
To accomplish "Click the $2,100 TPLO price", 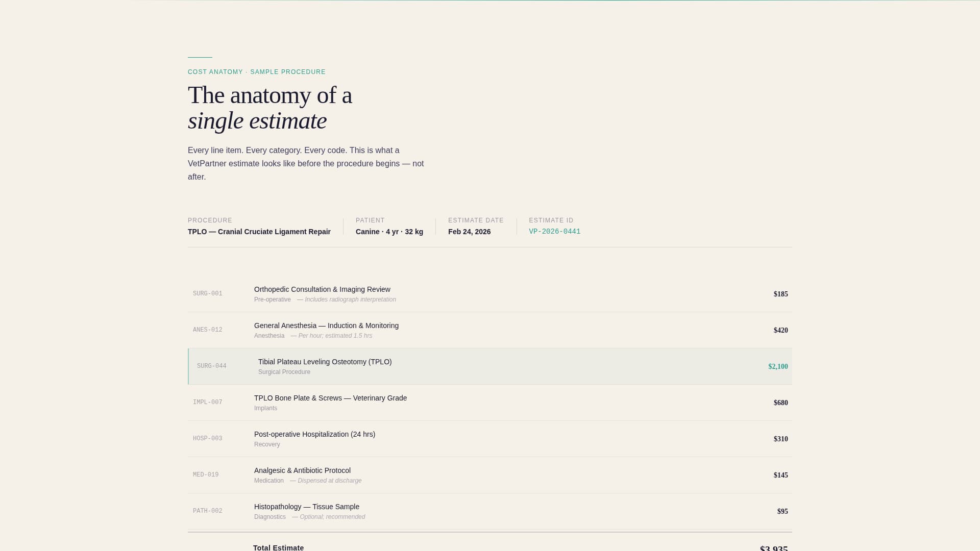I will coord(778,366).
